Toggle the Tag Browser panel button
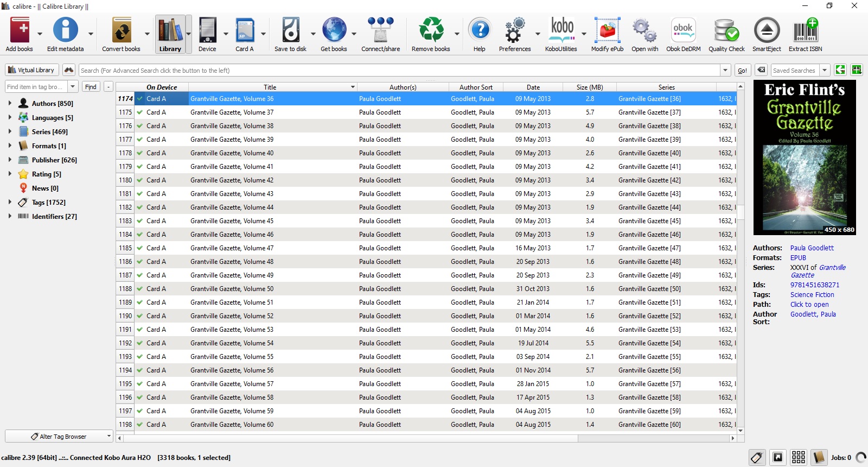Screen dimensions: 868x467 757,457
